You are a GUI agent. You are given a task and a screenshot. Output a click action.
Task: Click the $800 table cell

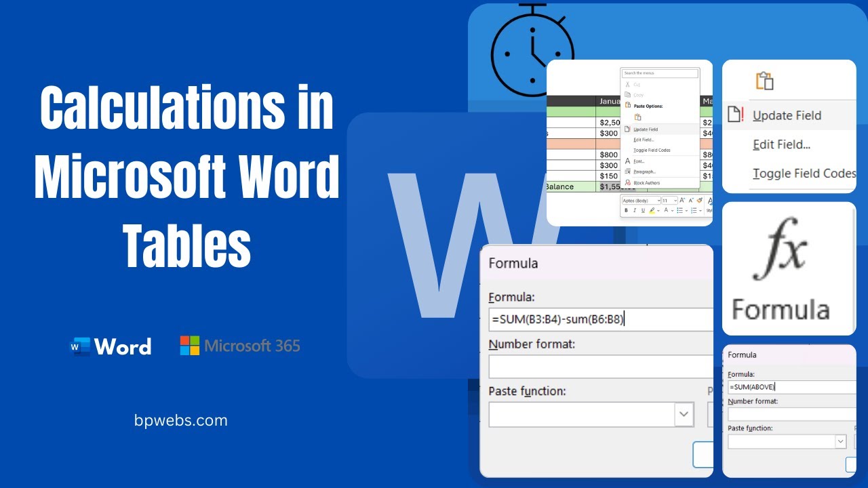point(608,155)
